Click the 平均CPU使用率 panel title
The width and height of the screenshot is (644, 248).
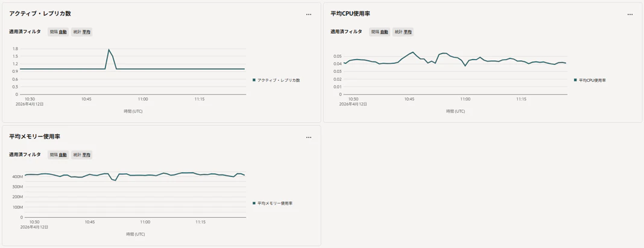(350, 13)
